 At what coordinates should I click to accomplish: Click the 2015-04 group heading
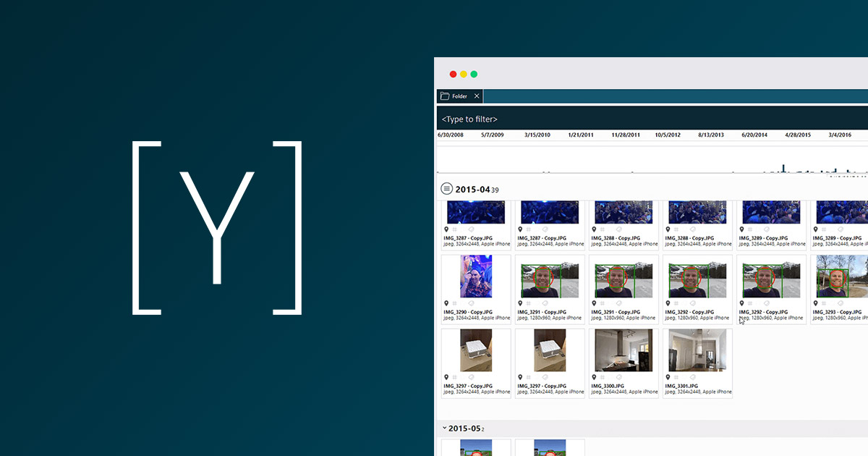tap(472, 189)
